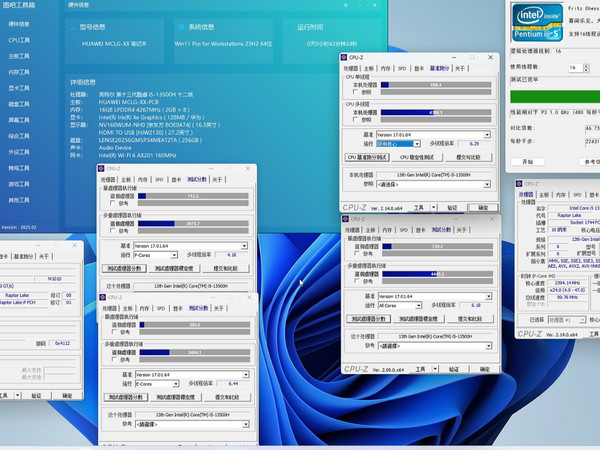Tick single-thread reference checkbox in All Cores CPU-Z window
The width and height of the screenshot is (600, 450).
[357, 253]
